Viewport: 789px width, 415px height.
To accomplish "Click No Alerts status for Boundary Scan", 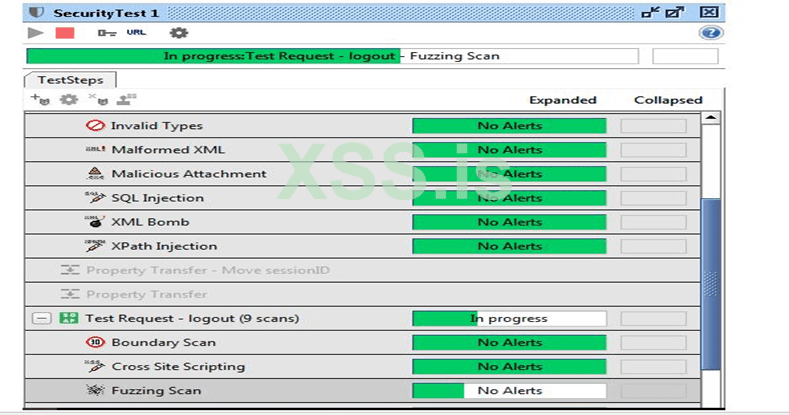I will (x=509, y=343).
